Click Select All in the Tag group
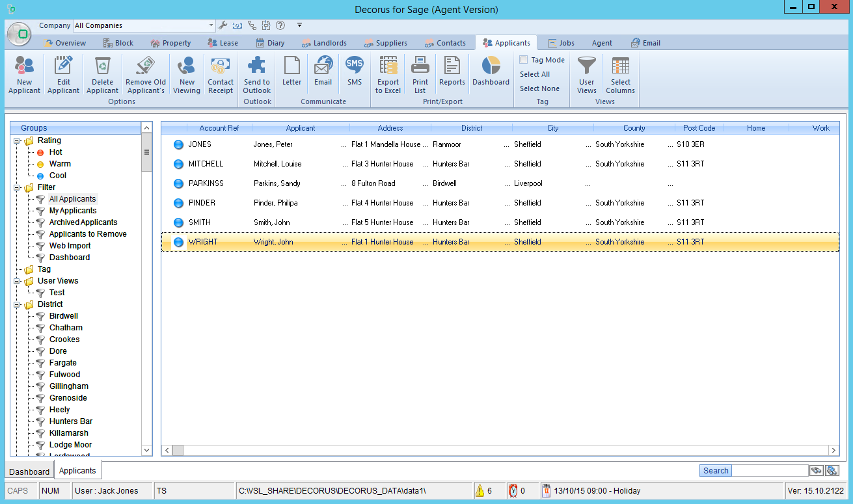The height and width of the screenshot is (504, 853). pos(535,74)
